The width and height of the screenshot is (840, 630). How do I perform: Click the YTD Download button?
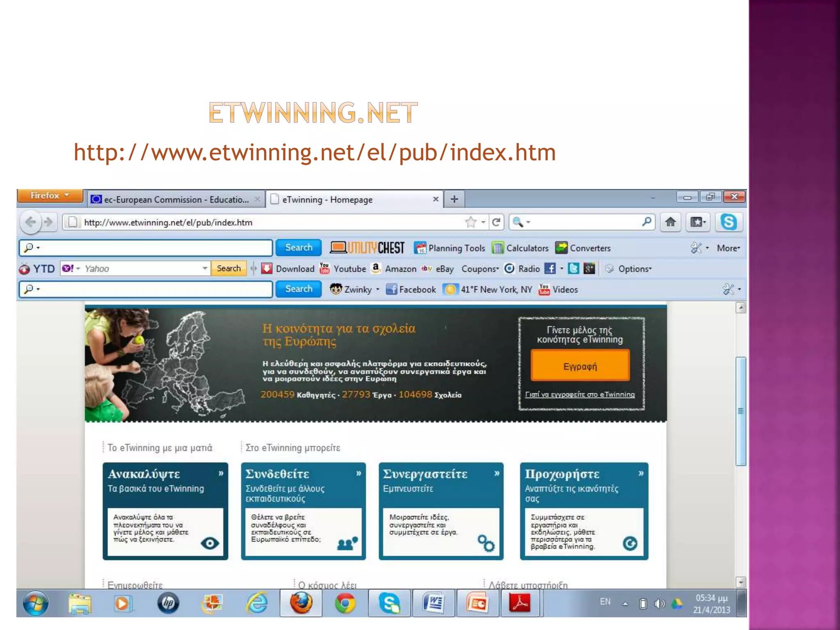288,269
